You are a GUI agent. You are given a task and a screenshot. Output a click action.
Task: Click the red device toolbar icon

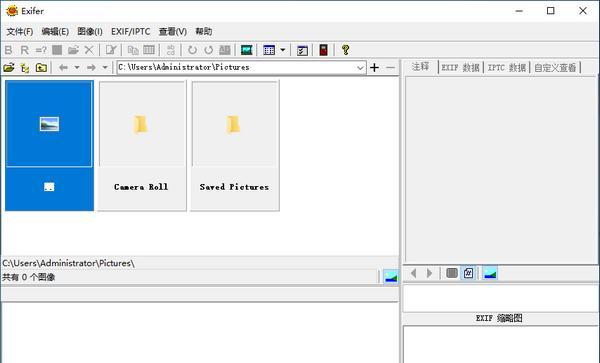(323, 50)
